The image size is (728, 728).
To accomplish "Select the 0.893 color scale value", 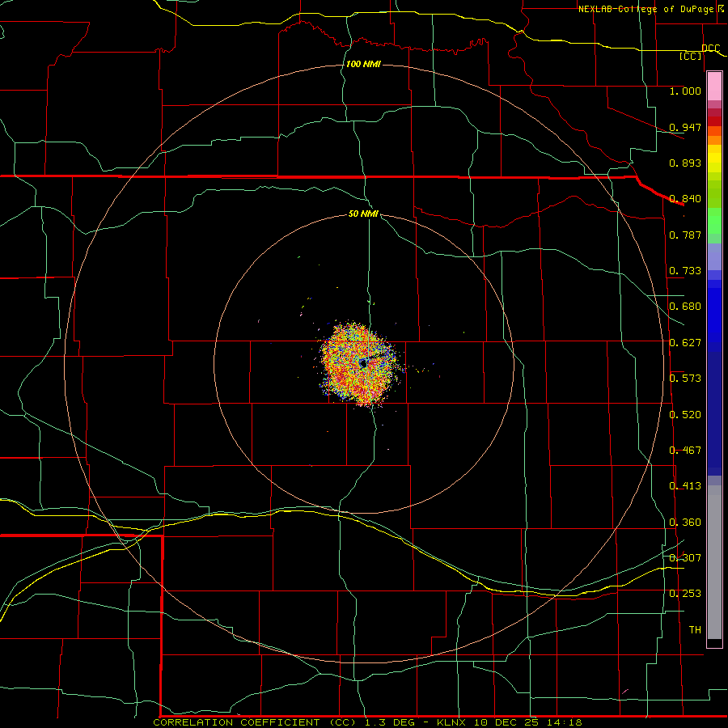I will tap(685, 163).
